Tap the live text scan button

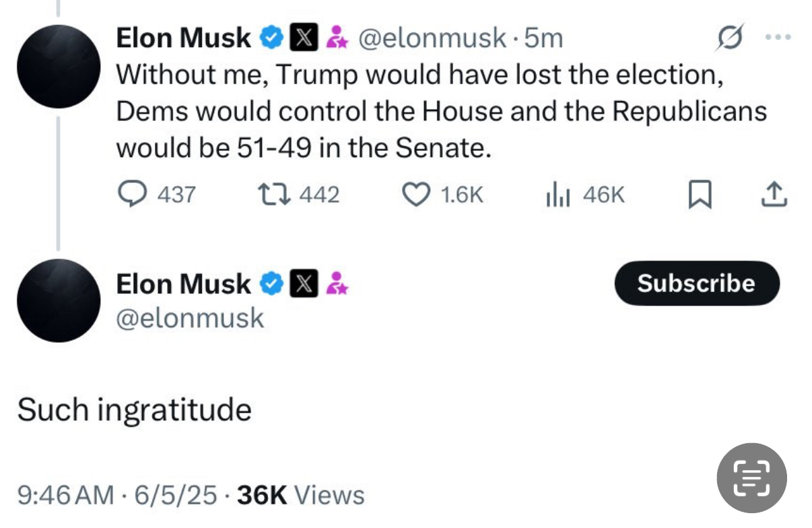751,477
